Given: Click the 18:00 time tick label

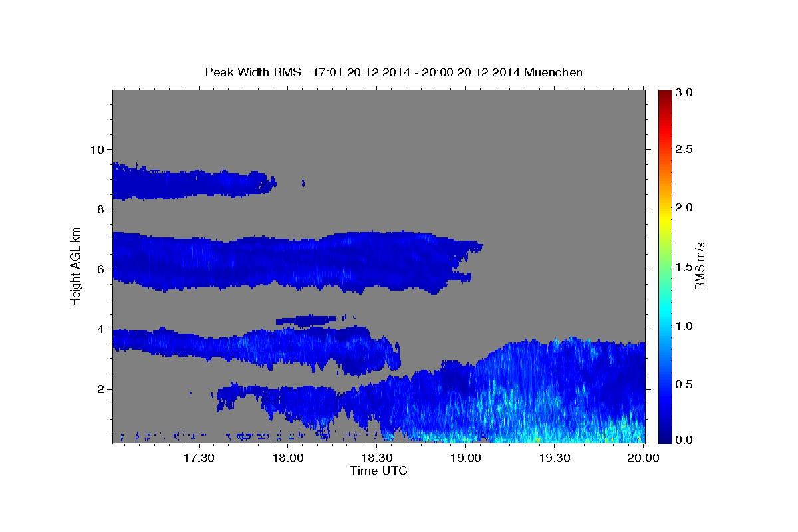Looking at the screenshot, I should click(x=288, y=458).
